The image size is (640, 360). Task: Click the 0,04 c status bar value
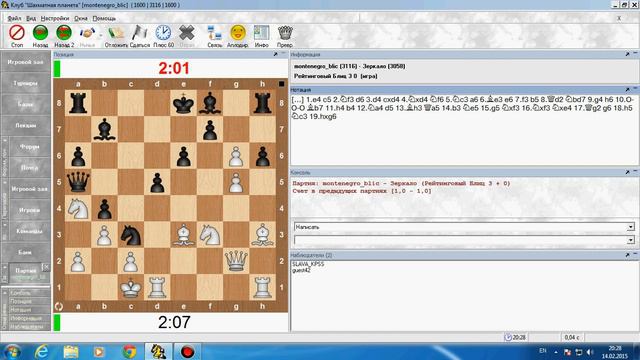[x=571, y=338]
